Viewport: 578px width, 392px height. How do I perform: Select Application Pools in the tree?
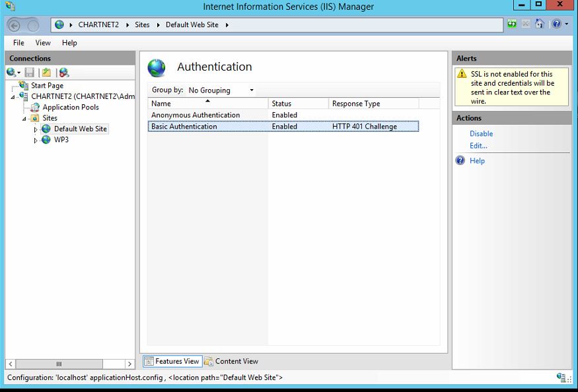(71, 107)
